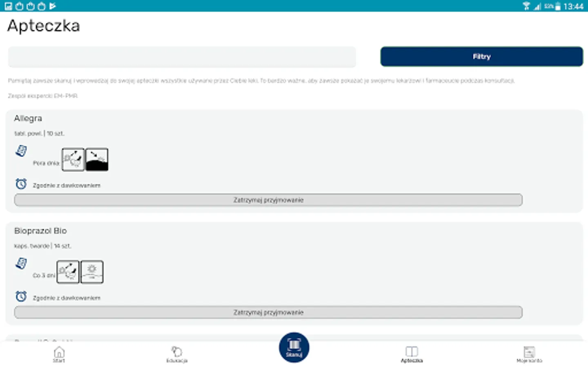The width and height of the screenshot is (588, 368).
Task: Click Bioprazol Bio 'Zgodnie z dawkowaniem' text
Action: coord(67,298)
